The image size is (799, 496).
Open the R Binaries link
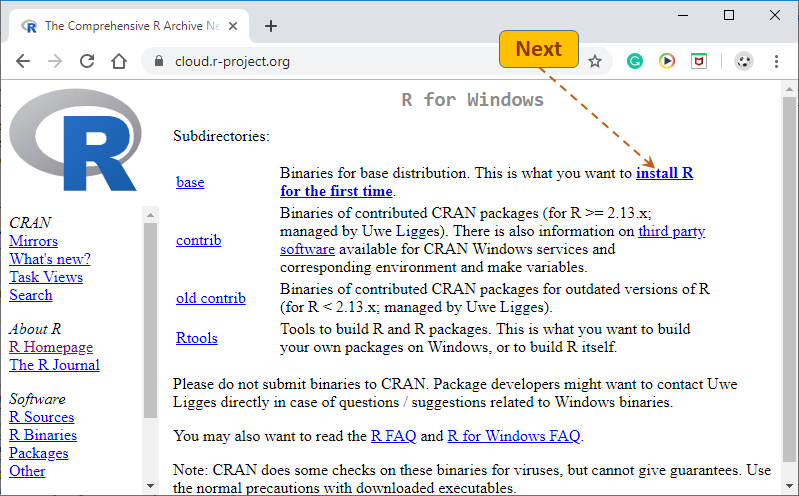(43, 435)
